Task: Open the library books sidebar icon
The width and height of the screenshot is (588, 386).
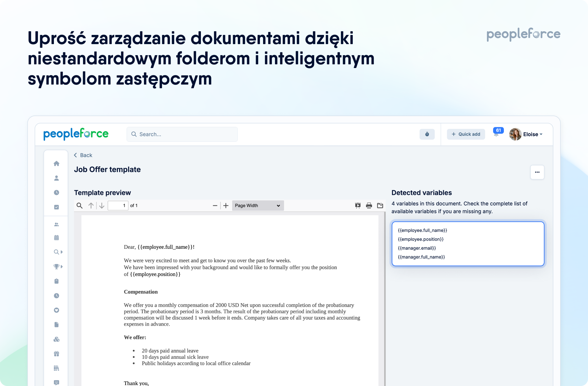Action: point(56,368)
